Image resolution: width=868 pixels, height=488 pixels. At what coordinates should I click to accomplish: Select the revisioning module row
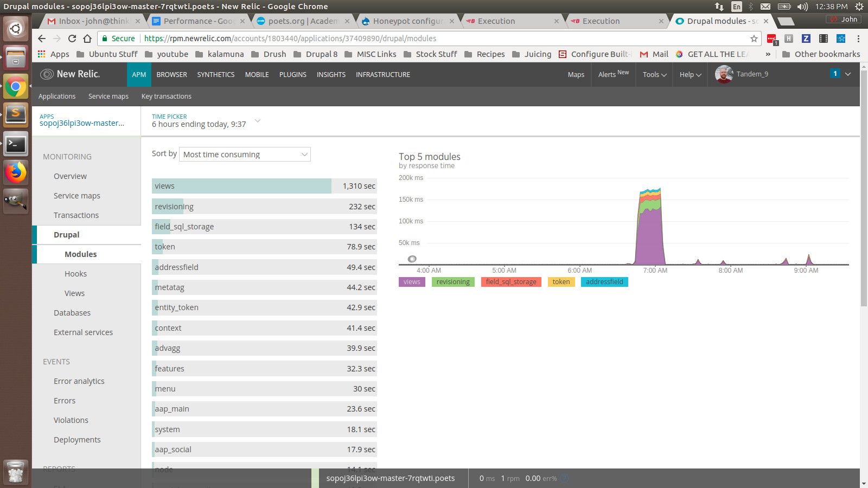click(x=264, y=207)
